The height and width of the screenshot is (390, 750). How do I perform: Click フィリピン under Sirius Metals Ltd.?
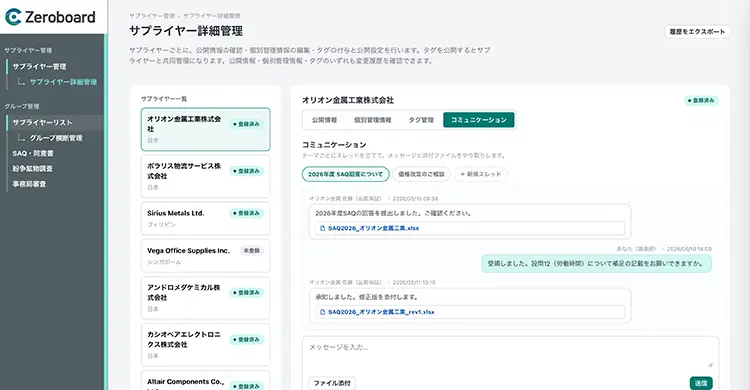161,224
